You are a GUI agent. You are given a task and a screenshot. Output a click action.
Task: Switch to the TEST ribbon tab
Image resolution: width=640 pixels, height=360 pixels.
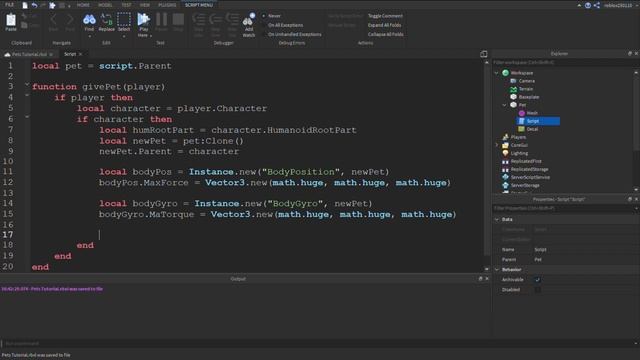pyautogui.click(x=127, y=5)
